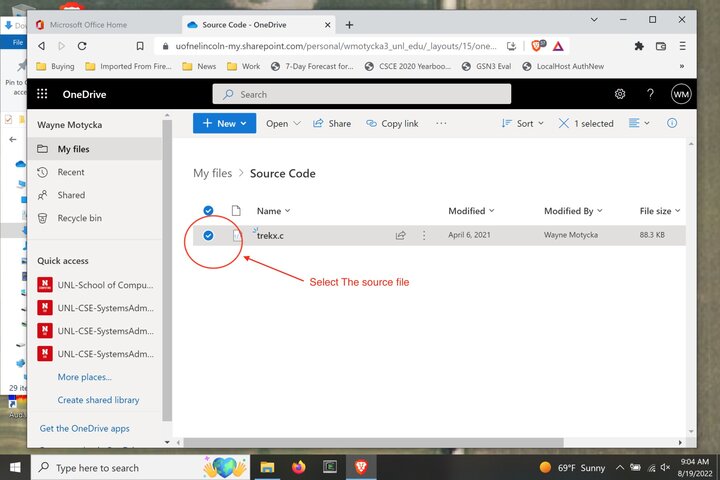Click the horizontal scrollbar of file list
The image size is (720, 480).
[x=373, y=442]
